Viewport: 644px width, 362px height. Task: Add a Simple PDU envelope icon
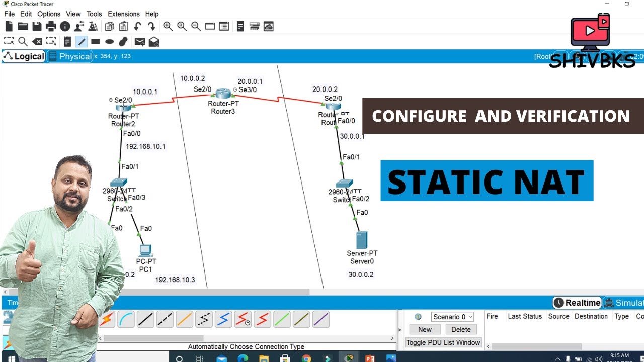pyautogui.click(x=140, y=42)
